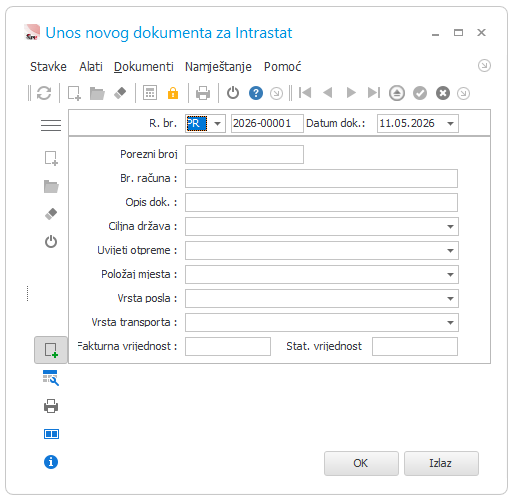Image resolution: width=511 pixels, height=497 pixels.
Task: Open the Dokumenti menu
Action: coord(144,67)
